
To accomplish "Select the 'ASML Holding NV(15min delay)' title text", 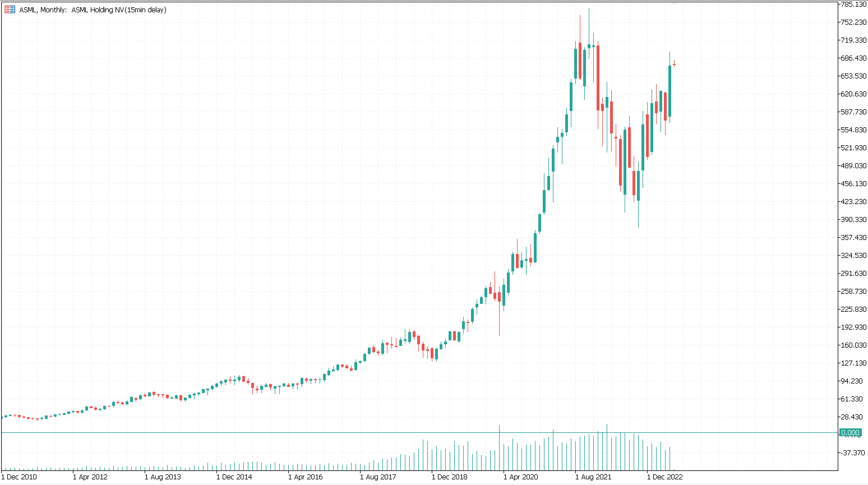I will tap(119, 10).
